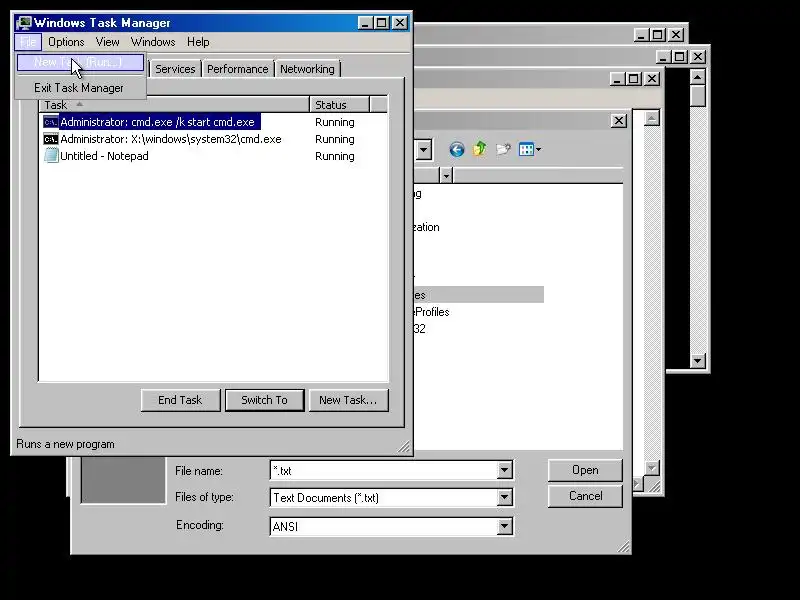Image resolution: width=800 pixels, height=600 pixels.
Task: Open the Views icon dropdown arrow
Action: pos(538,149)
